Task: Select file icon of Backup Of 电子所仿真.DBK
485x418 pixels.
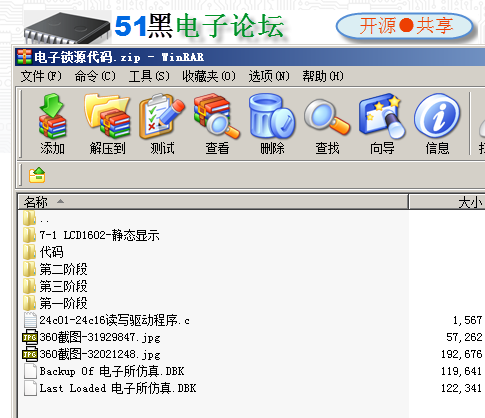Action: click(x=30, y=371)
